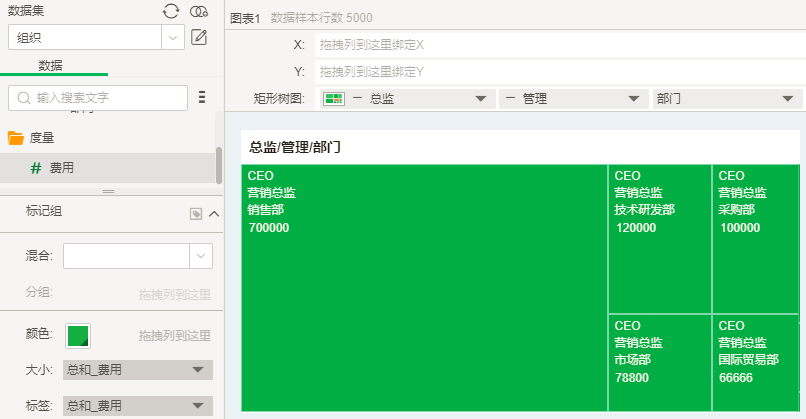The image size is (806, 419).
Task: Edit the dataset with the pencil icon
Action: 199,38
